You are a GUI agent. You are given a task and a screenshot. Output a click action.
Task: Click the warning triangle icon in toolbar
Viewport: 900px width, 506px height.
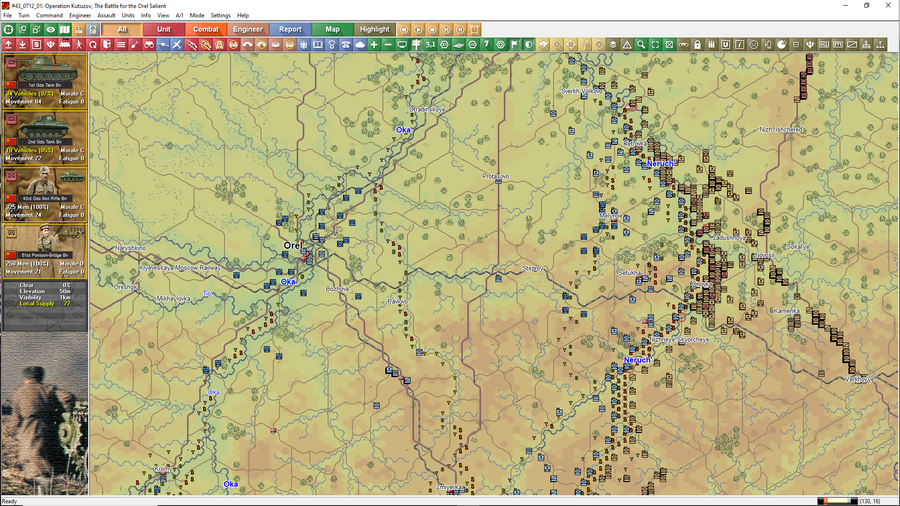627,45
